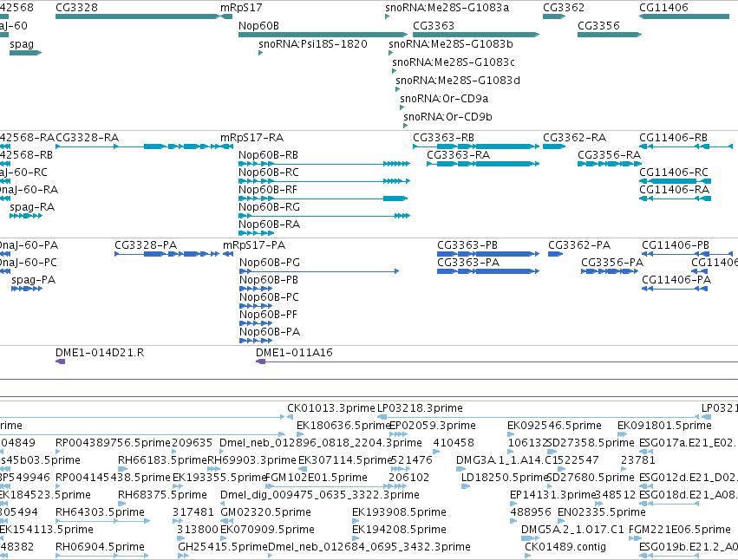The height and width of the screenshot is (560, 738).
Task: Open the CG3356-PA protein feature
Action: click(610, 271)
